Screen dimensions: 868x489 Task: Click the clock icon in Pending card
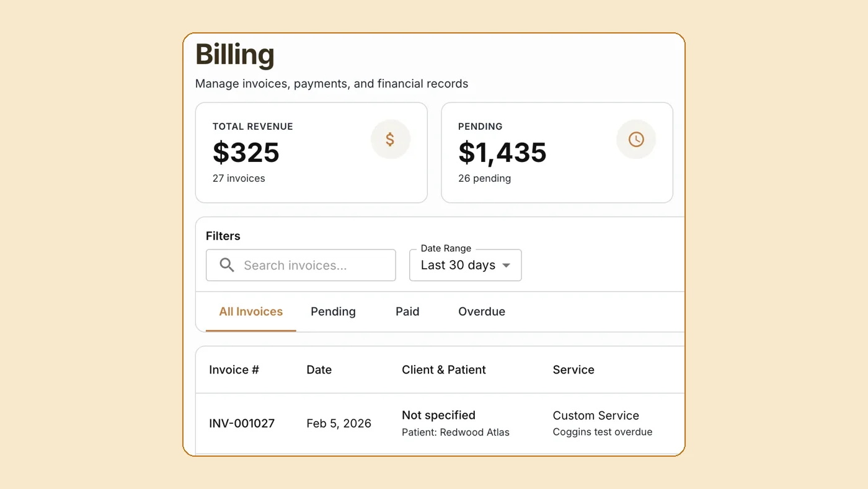[x=636, y=140]
